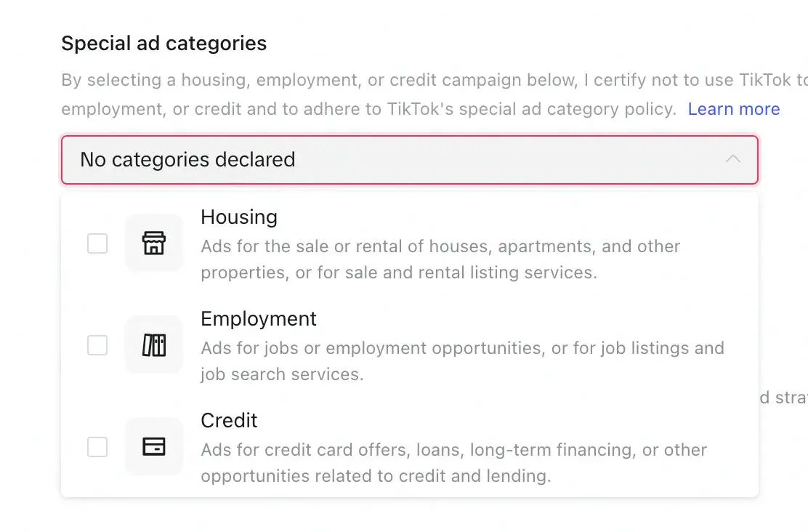Open the Learn more policy link
Screen dimensions: 808x532
[x=734, y=109]
